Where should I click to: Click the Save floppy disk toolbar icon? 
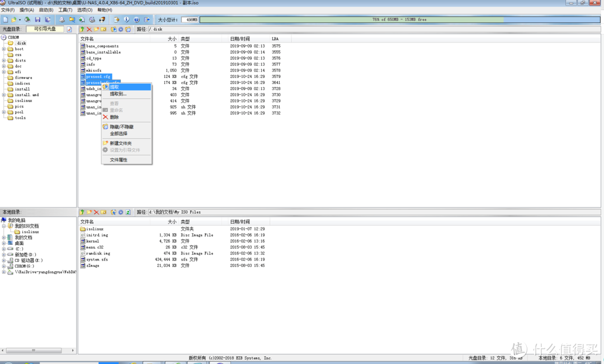(37, 20)
